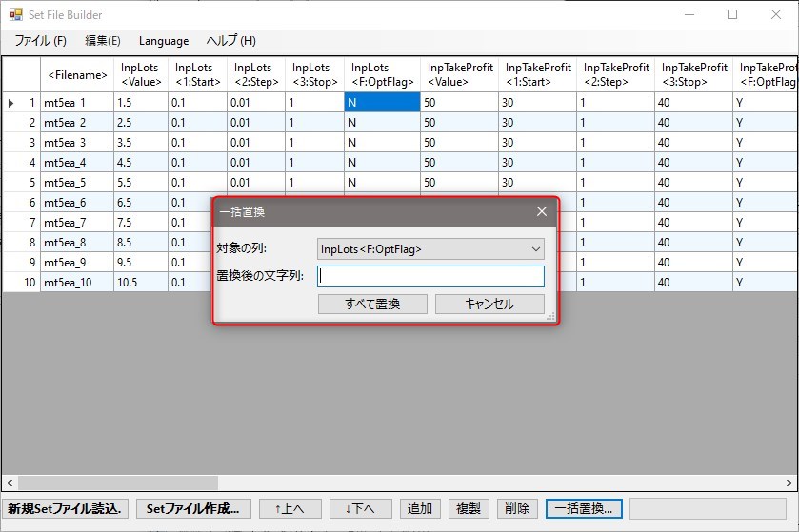799x532 pixels.
Task: Open the ヘルプ (H) menu
Action: [x=230, y=41]
